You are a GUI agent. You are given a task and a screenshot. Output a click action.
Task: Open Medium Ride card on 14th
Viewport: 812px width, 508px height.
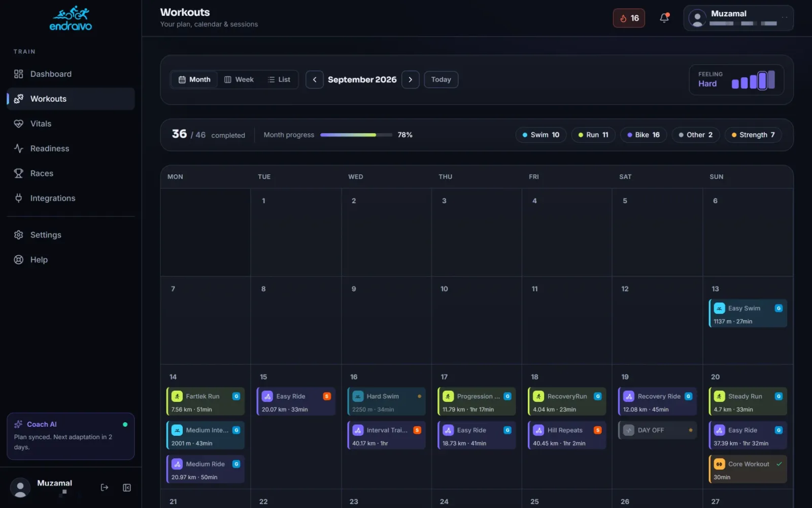pyautogui.click(x=206, y=469)
